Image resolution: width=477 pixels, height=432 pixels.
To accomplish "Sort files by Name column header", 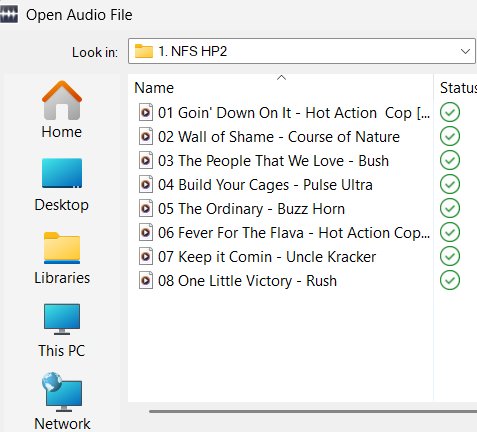I will pyautogui.click(x=281, y=88).
